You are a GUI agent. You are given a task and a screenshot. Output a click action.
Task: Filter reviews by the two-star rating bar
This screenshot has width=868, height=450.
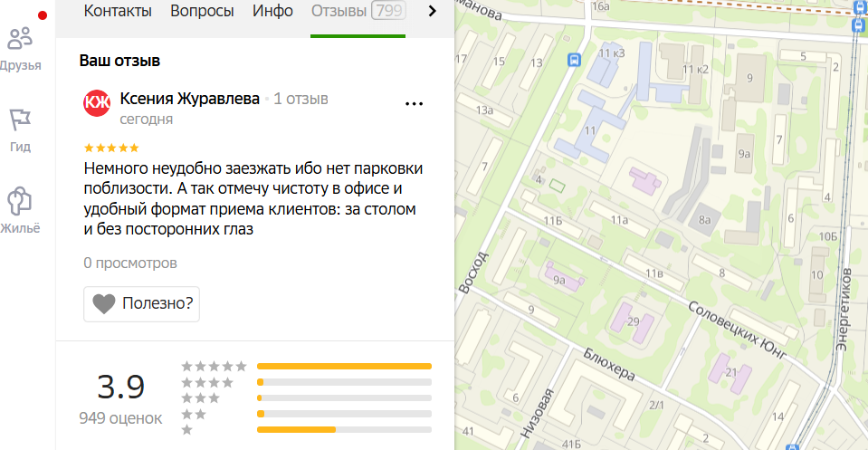tap(344, 414)
